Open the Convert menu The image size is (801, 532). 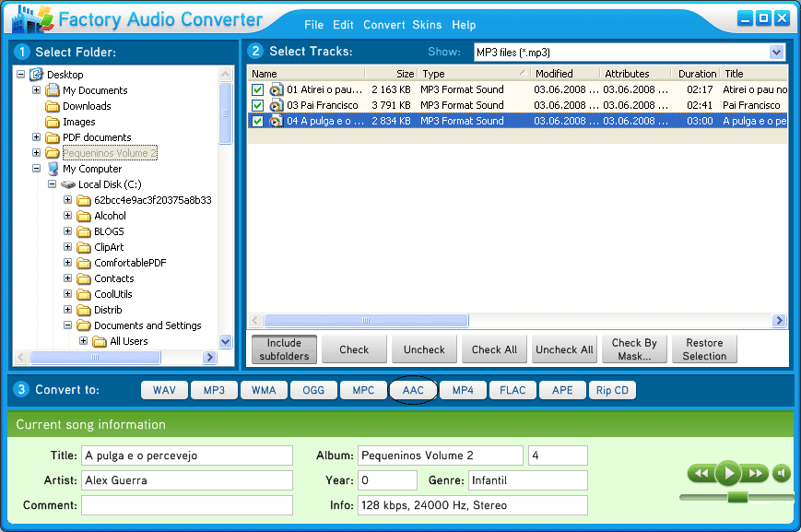click(383, 25)
